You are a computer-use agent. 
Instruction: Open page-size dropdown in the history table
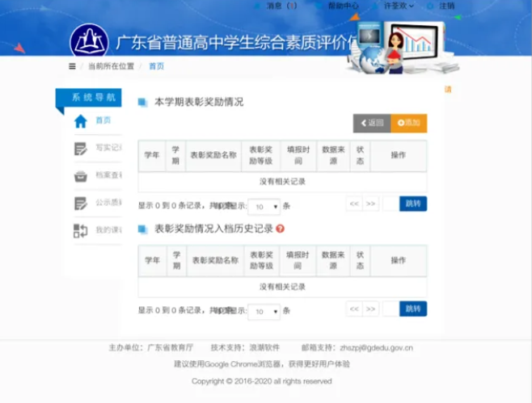(264, 311)
